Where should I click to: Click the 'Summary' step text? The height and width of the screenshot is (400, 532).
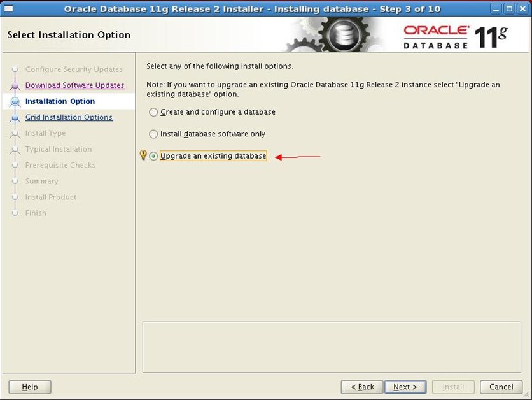pyautogui.click(x=41, y=181)
